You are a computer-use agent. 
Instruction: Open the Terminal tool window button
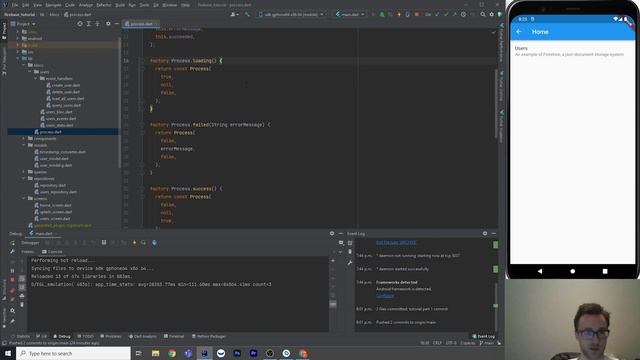pyautogui.click(x=174, y=336)
